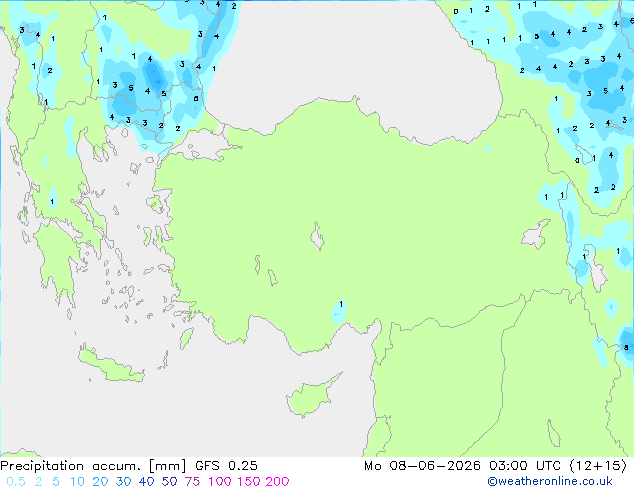Viewport: 634px width, 490px height.
Task: Click the island of Crete on map
Action: tap(111, 365)
